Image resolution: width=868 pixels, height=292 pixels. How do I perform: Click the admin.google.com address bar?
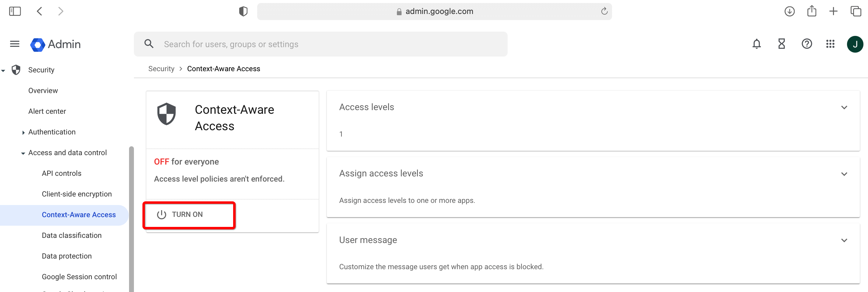point(434,12)
